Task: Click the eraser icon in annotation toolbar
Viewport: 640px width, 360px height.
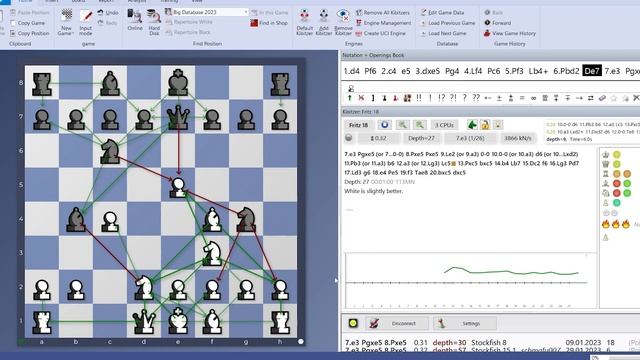Action: [x=602, y=98]
